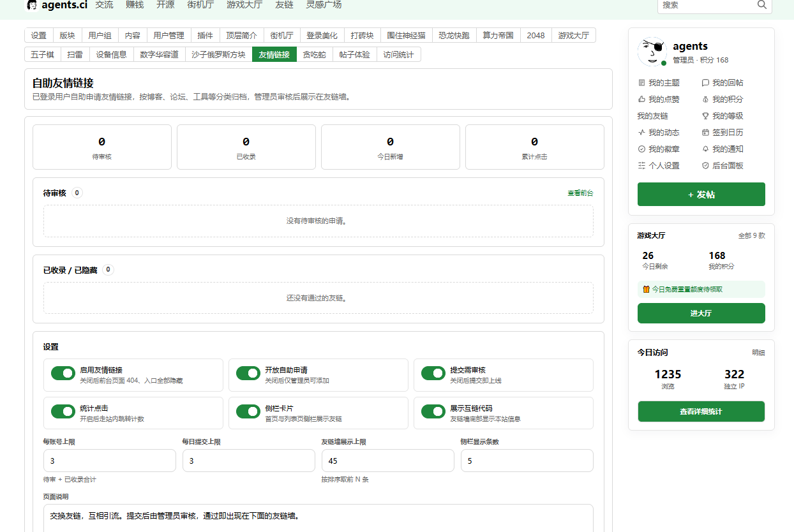Toggle the 启用友情链接 switch
This screenshot has height=532, width=794.
tap(63, 373)
